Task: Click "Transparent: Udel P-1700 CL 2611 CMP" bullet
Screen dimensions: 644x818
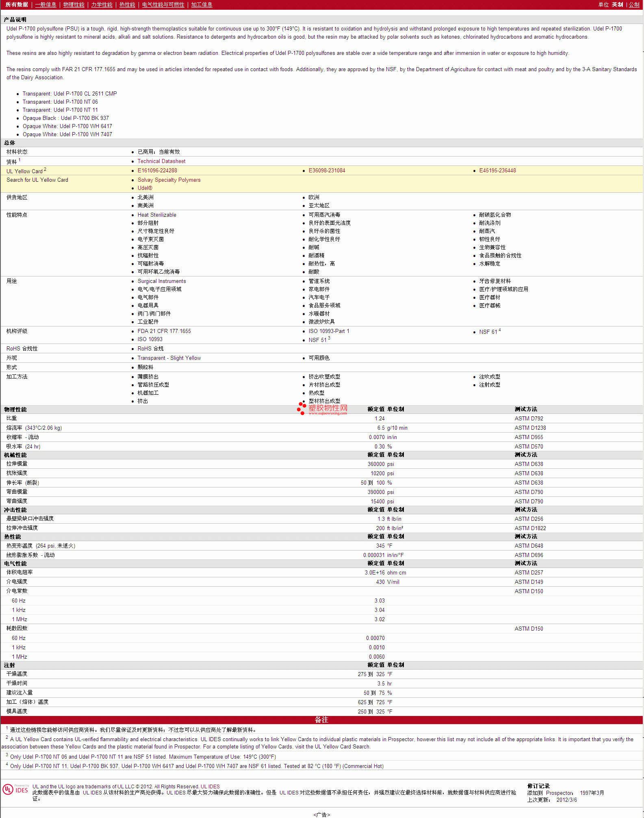Action: tap(69, 94)
